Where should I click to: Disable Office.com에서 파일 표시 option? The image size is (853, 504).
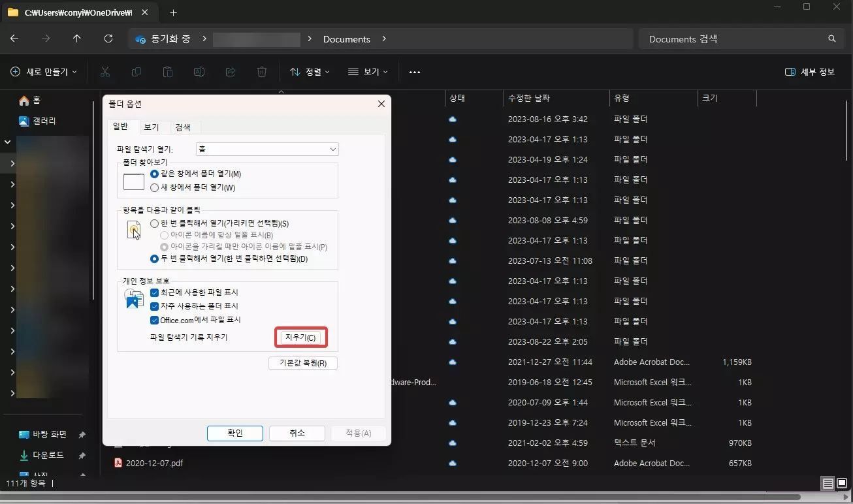tap(154, 319)
